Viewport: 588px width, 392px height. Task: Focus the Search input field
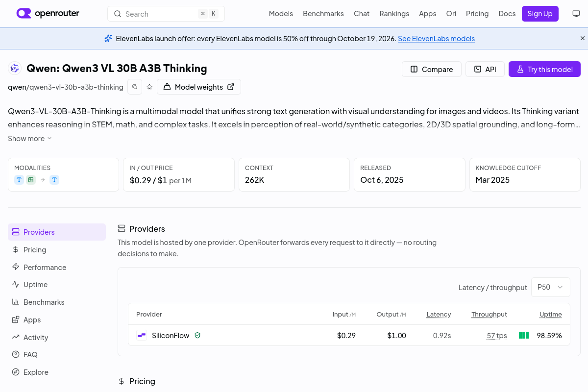pos(166,14)
